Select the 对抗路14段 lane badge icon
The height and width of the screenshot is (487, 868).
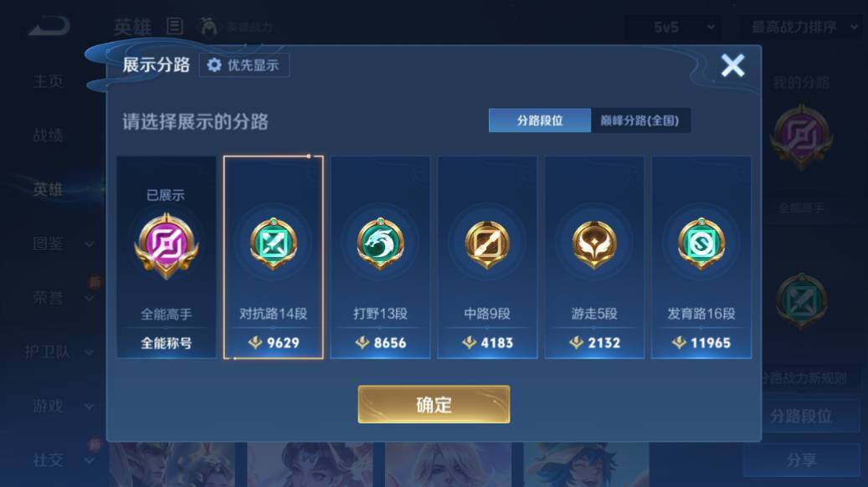coord(274,243)
